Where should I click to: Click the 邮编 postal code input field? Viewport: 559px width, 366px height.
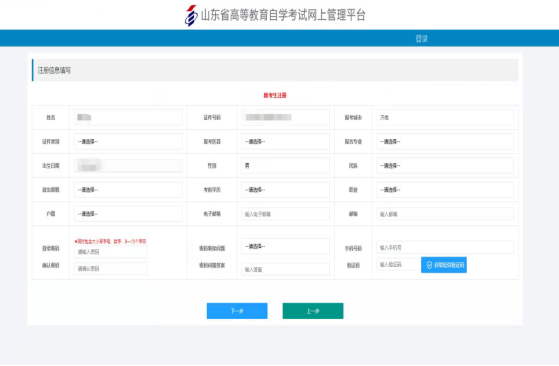pyautogui.click(x=445, y=214)
